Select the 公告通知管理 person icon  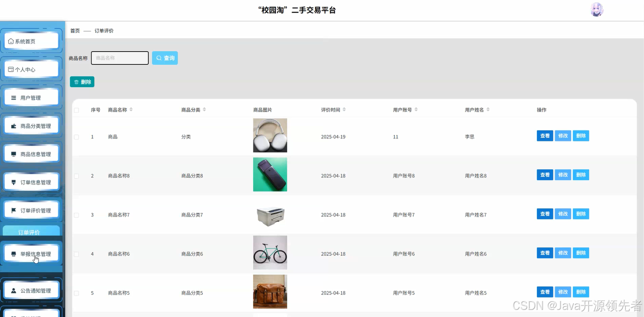click(x=13, y=290)
